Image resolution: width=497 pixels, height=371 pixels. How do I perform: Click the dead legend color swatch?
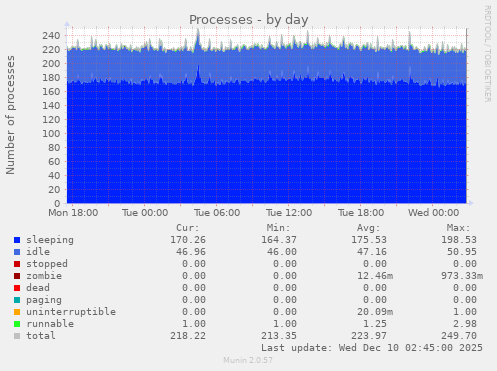[x=17, y=288]
